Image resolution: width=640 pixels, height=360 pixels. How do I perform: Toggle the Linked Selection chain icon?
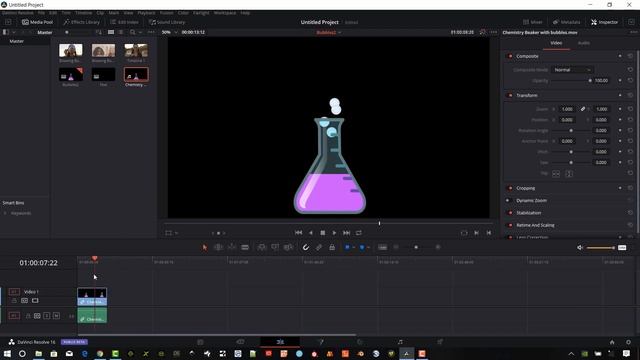point(319,247)
